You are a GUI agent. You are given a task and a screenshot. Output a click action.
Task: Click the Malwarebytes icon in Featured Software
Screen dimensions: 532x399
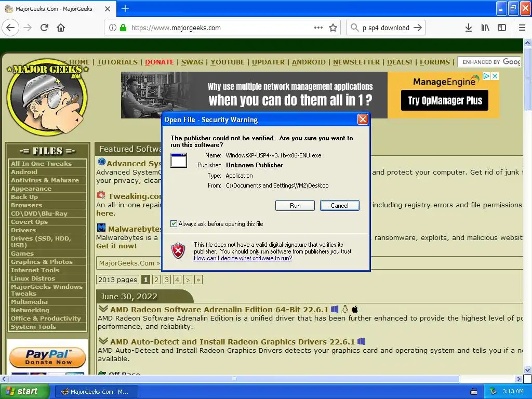[101, 228]
